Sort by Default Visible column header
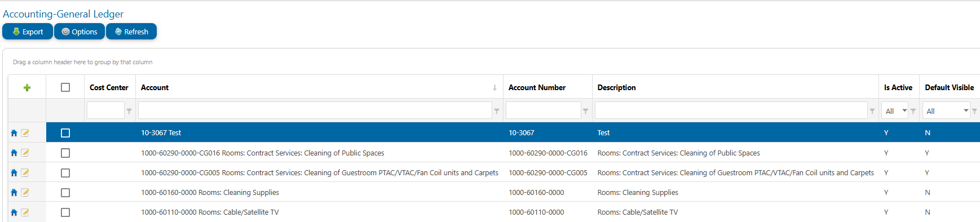980x222 pixels. (x=950, y=87)
